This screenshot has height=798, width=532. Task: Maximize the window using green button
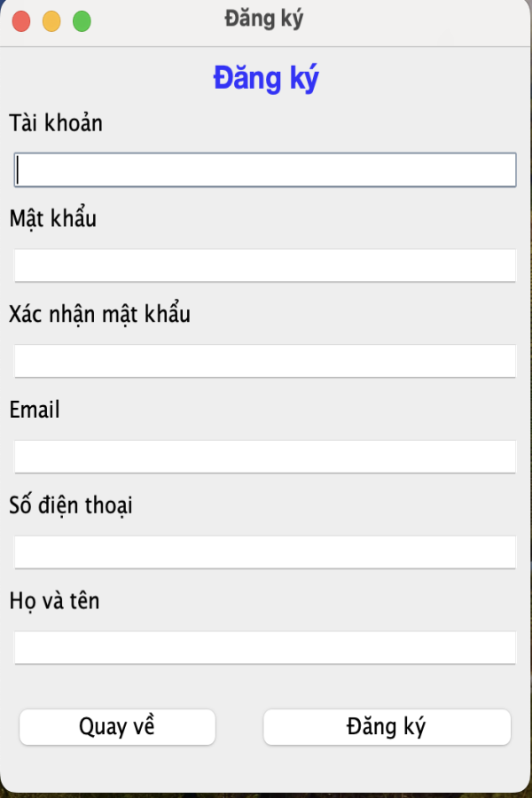[x=82, y=21]
